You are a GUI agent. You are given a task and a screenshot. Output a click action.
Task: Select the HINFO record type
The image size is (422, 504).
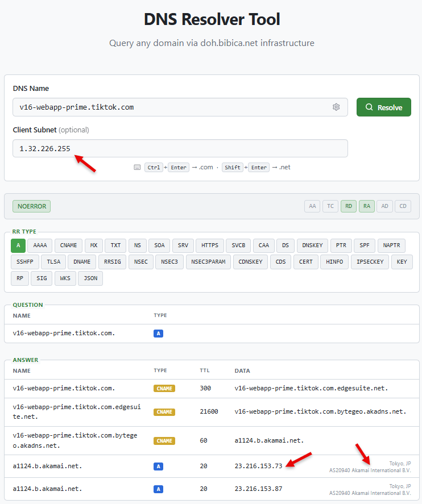334,261
